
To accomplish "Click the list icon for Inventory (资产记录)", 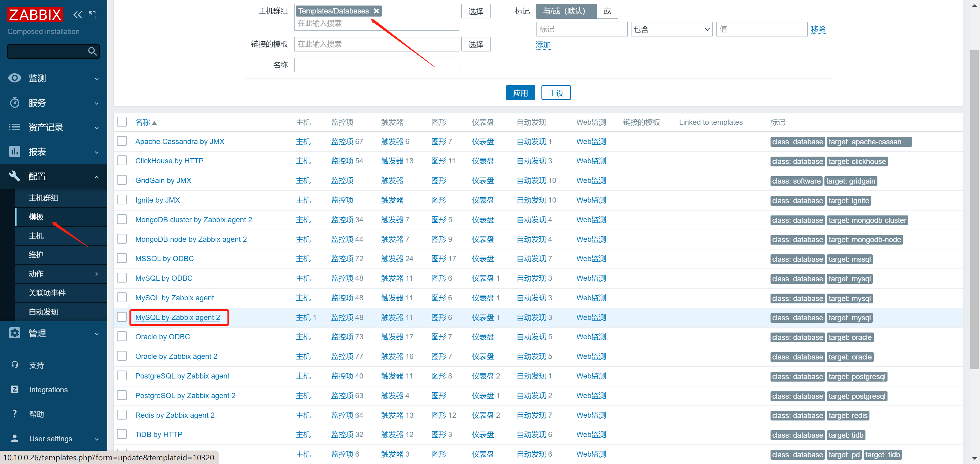I will pyautogui.click(x=14, y=127).
